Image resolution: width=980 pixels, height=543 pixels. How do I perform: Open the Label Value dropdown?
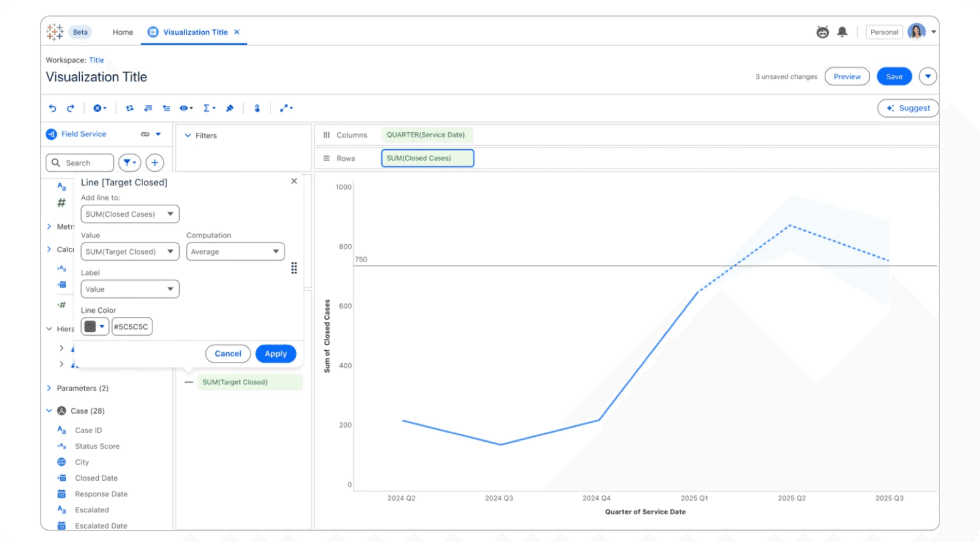tap(130, 289)
